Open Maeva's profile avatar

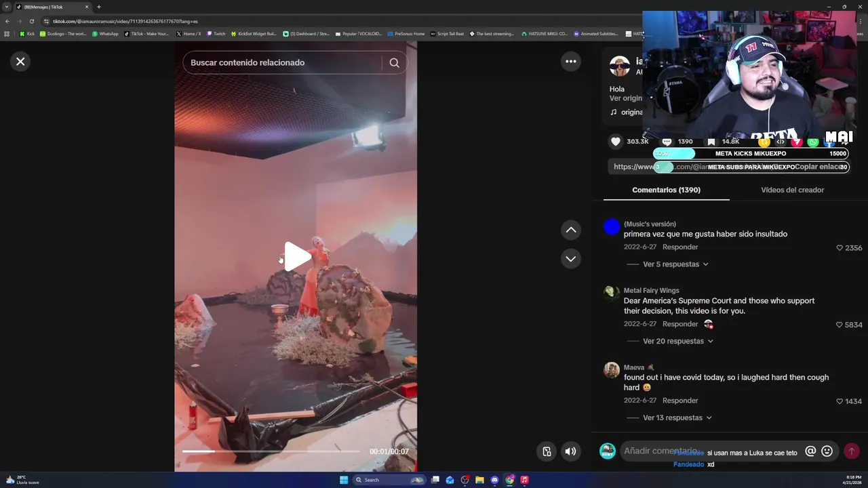(612, 369)
